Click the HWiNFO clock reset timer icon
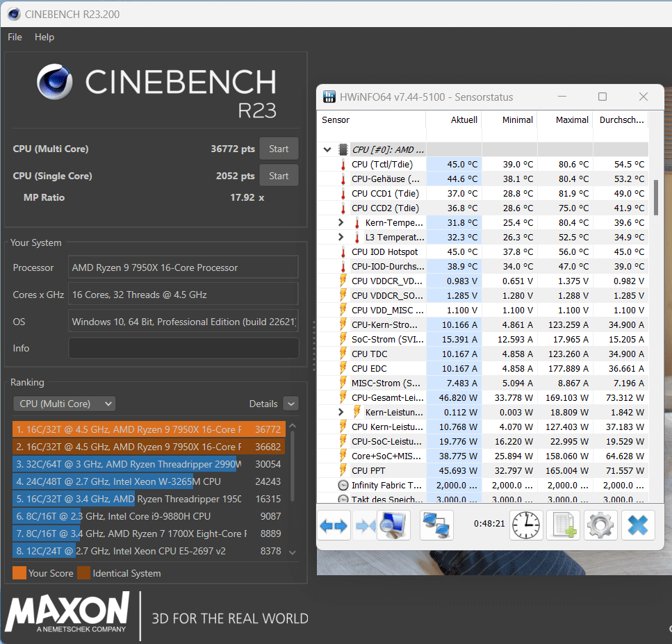The height and width of the screenshot is (644, 672). [x=526, y=525]
